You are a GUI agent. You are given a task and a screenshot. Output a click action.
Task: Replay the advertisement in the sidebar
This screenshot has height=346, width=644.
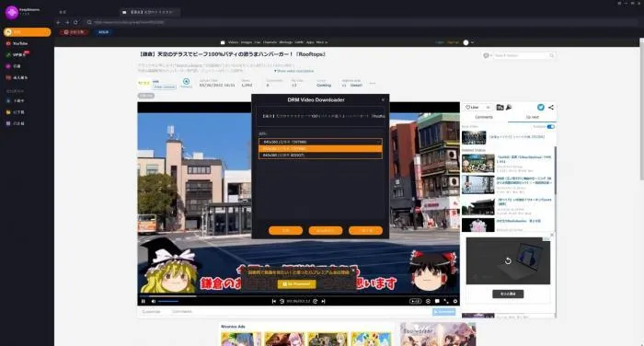pyautogui.click(x=508, y=261)
